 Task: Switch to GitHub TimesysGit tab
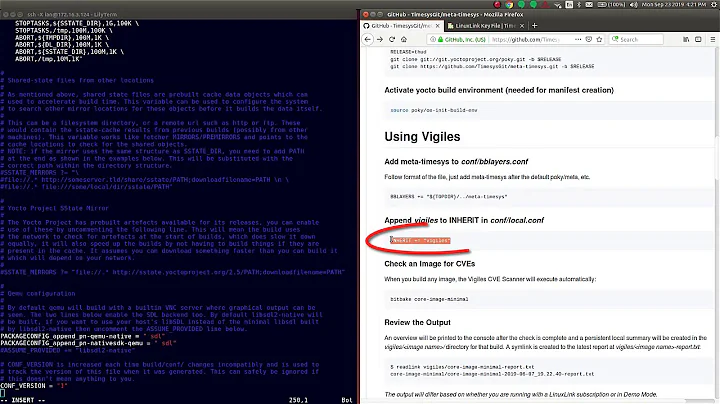(x=402, y=26)
